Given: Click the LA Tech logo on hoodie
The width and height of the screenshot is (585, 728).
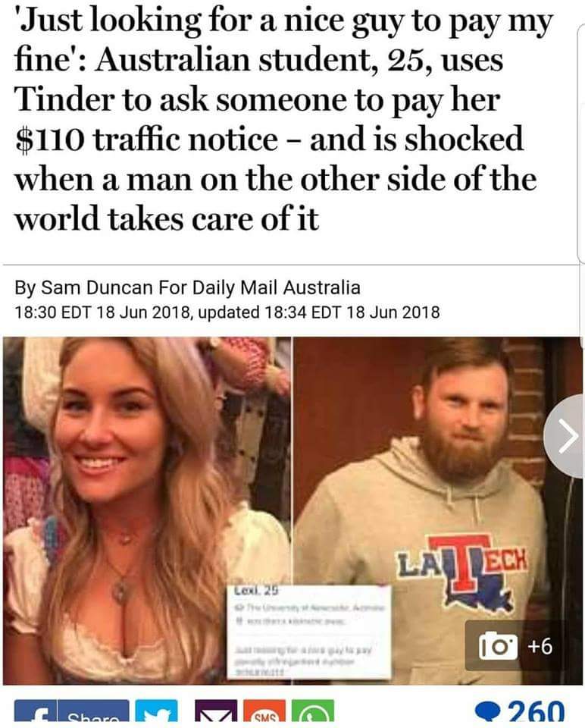Looking at the screenshot, I should pyautogui.click(x=462, y=572).
